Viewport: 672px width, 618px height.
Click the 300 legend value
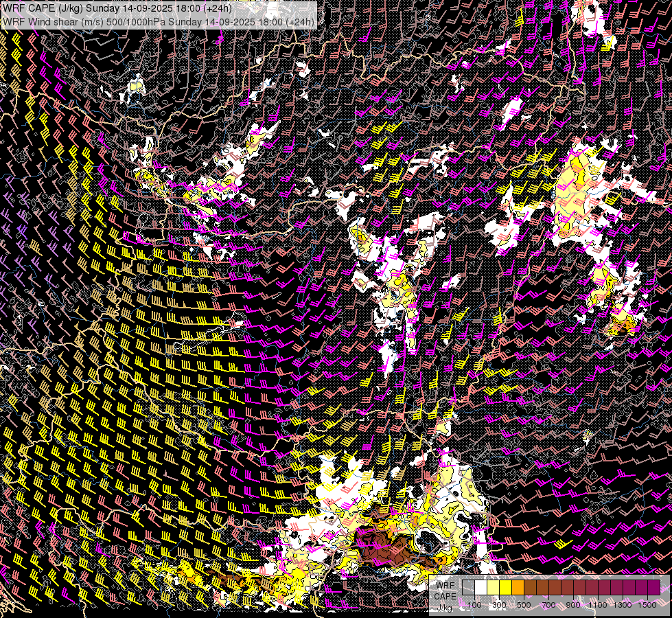pyautogui.click(x=499, y=605)
